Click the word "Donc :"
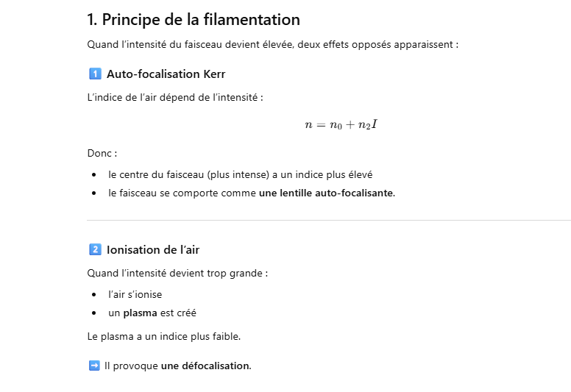 (102, 153)
